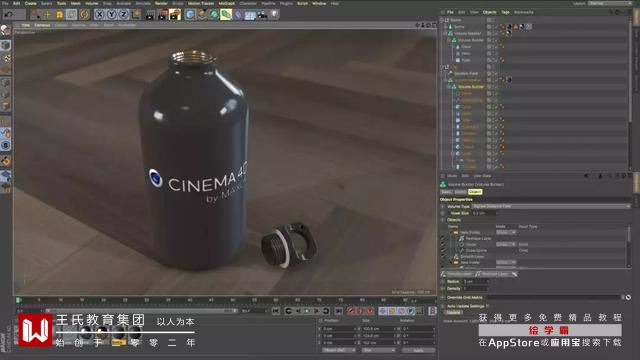Collapse the first Volume Builder in tree
640x360 pixels.
click(449, 40)
